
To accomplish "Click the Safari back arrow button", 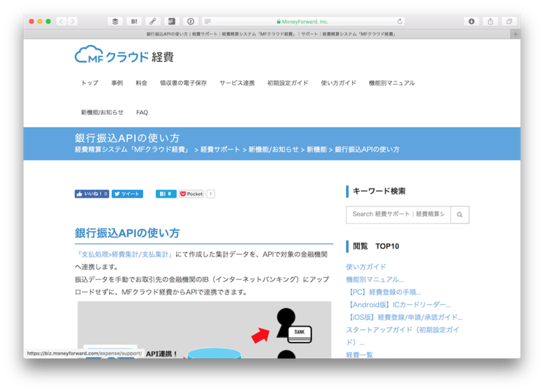I will [61, 22].
